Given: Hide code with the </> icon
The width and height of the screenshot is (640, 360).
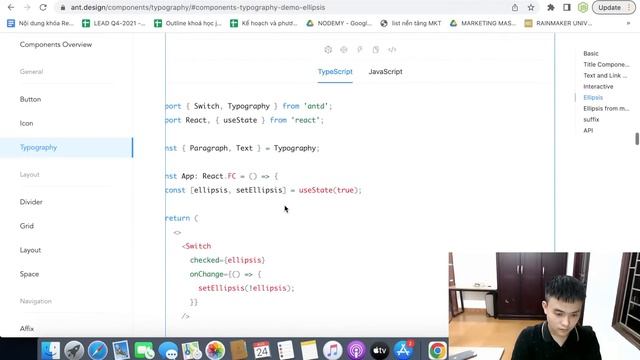Looking at the screenshot, I should (392, 50).
